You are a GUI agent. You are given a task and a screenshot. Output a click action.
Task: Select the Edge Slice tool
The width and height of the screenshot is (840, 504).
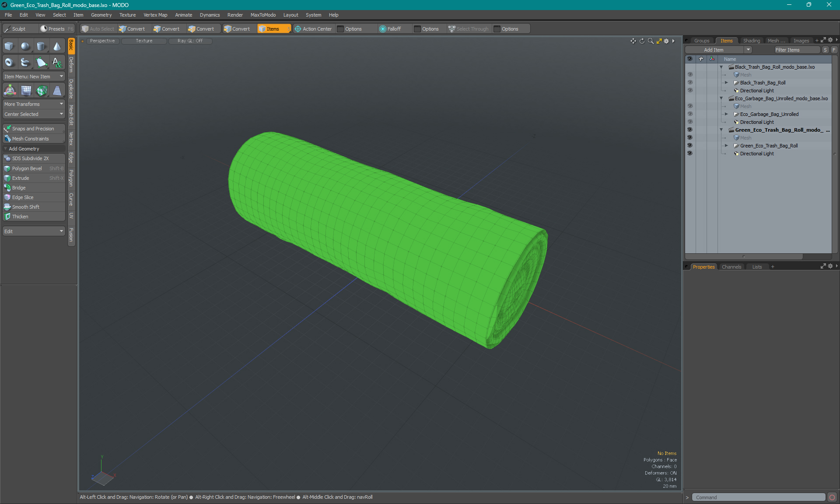[23, 197]
